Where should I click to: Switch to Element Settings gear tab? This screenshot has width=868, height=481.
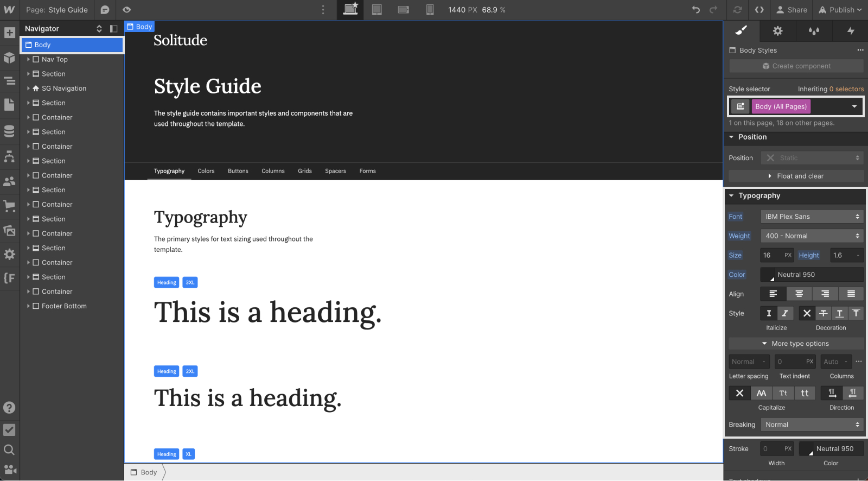coord(777,30)
